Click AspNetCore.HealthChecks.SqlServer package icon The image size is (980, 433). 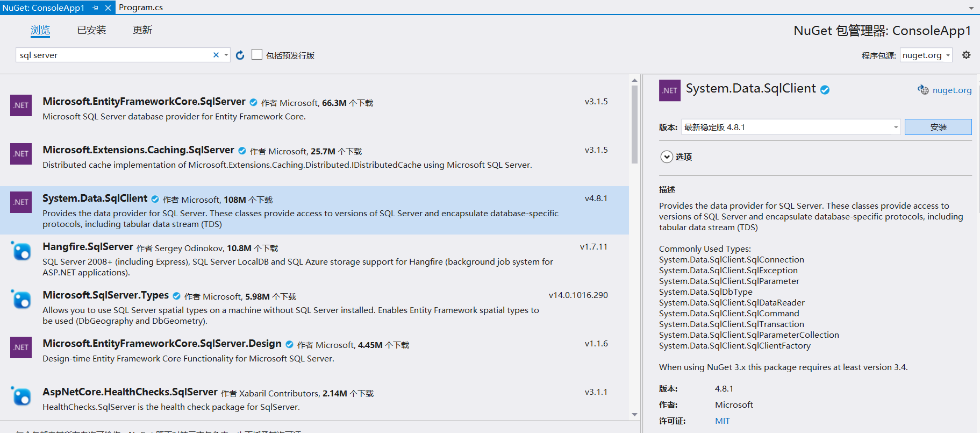(21, 396)
